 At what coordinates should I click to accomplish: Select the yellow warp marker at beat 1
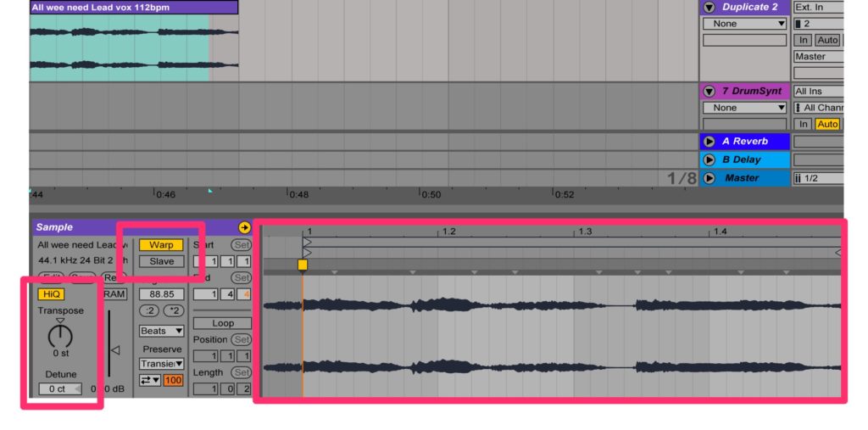click(x=303, y=265)
